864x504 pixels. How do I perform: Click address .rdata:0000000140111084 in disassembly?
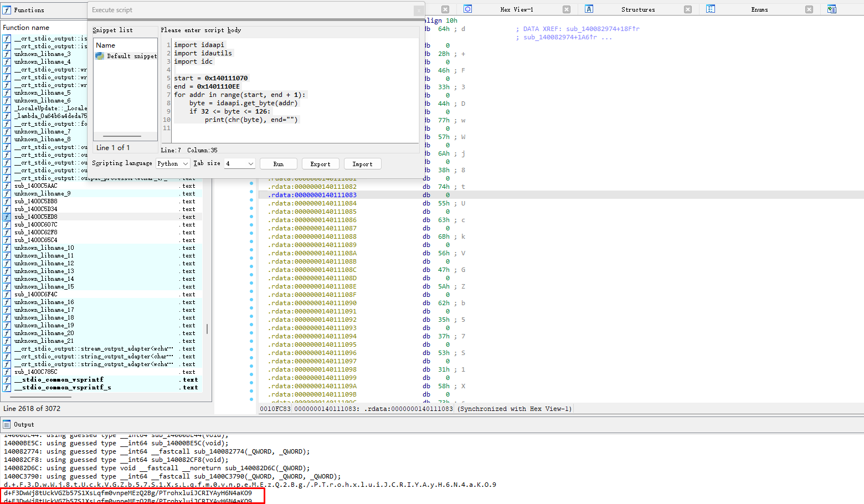tap(312, 203)
